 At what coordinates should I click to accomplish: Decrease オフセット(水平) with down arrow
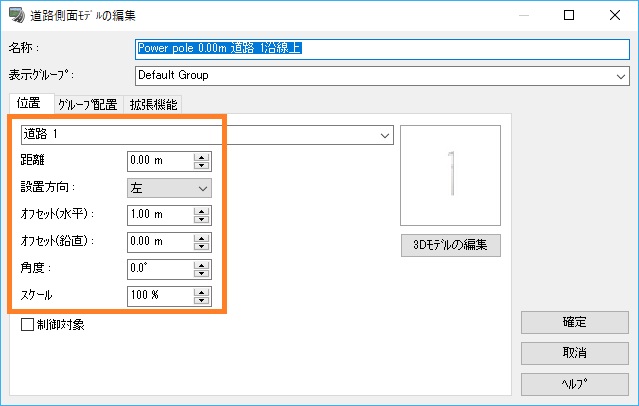[x=201, y=220]
